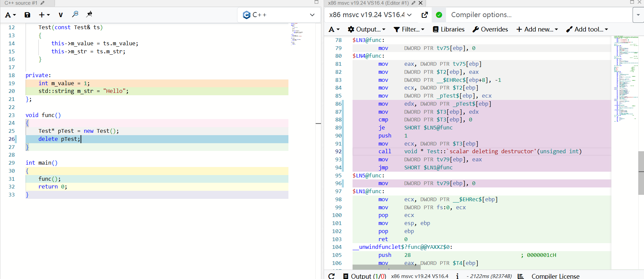644x279 pixels.
Task: Save the source code with the floppy icon
Action: 27,15
